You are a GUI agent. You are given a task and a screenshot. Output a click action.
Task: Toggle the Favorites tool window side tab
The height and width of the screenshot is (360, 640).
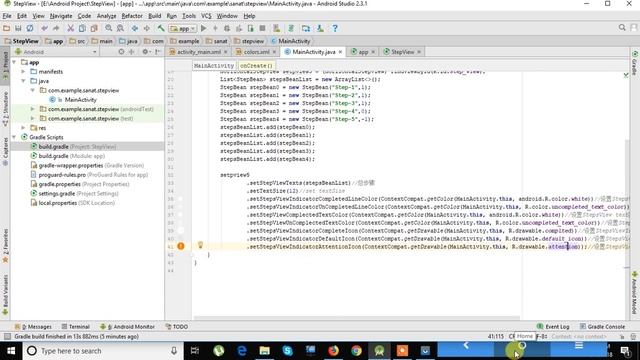pos(5,246)
